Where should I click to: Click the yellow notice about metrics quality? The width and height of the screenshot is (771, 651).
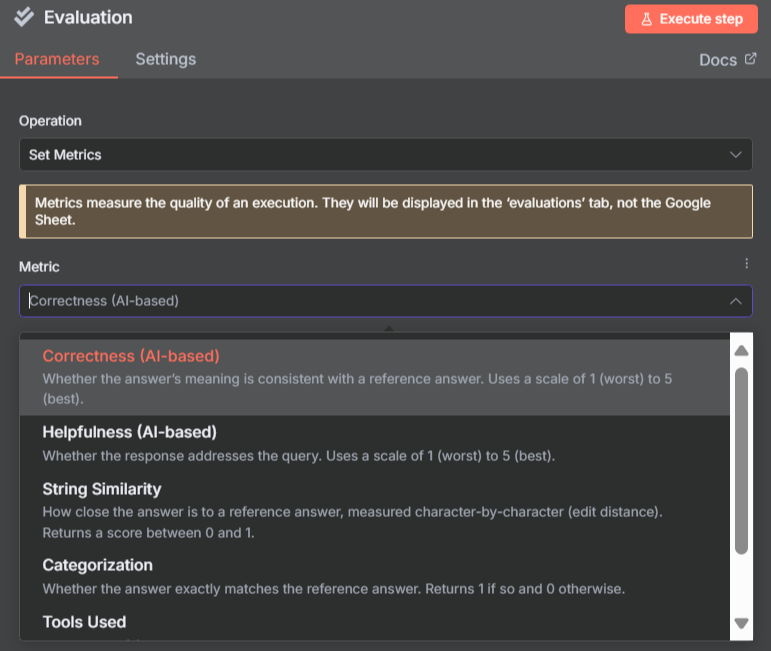click(386, 211)
